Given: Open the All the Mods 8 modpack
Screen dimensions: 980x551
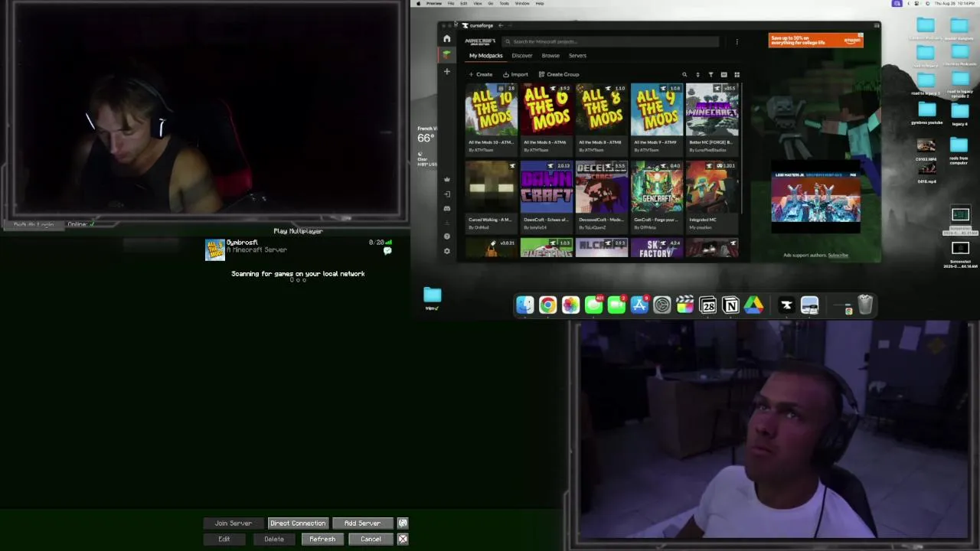Looking at the screenshot, I should pyautogui.click(x=602, y=118).
